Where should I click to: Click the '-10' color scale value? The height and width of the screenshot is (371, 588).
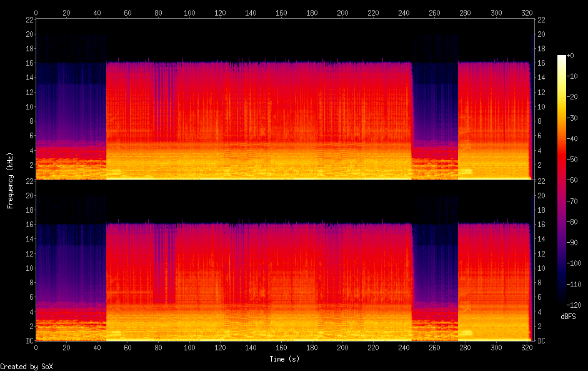(x=572, y=76)
